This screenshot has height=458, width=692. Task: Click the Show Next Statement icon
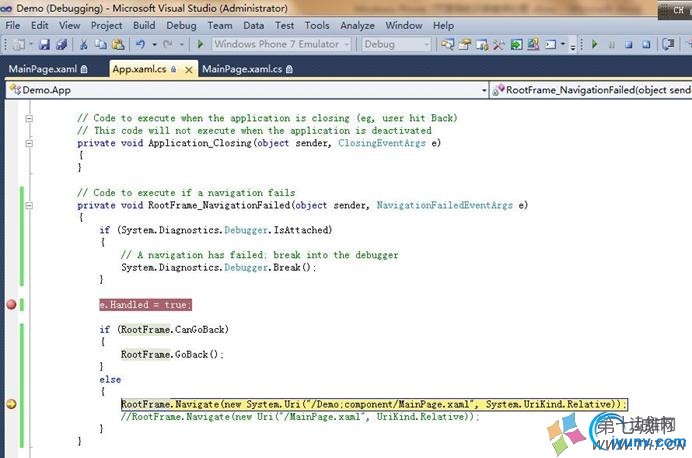pos(669,44)
